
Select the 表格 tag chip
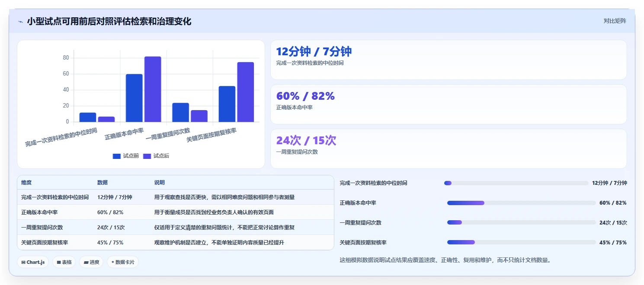pyautogui.click(x=64, y=262)
